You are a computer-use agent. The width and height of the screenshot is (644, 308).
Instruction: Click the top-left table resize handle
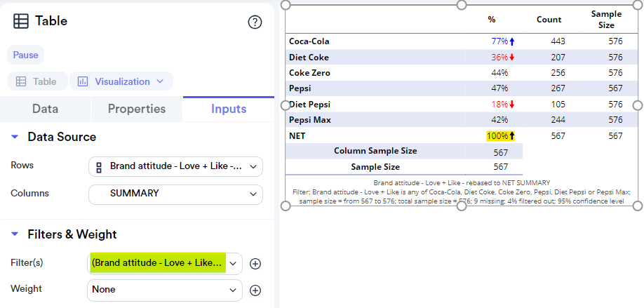click(x=286, y=4)
